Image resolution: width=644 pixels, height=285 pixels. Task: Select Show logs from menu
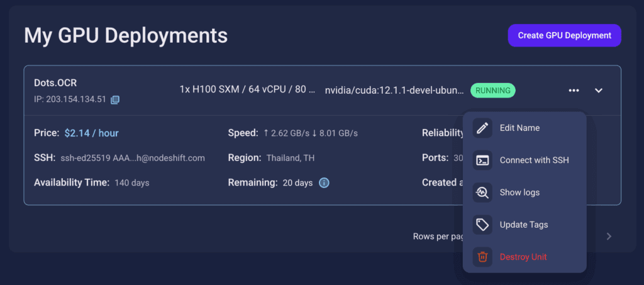tap(525, 193)
